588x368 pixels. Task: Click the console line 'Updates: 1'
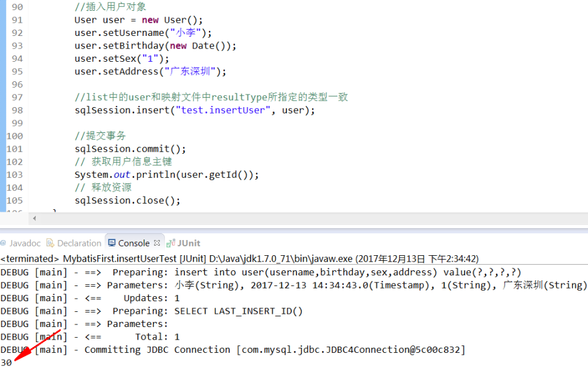point(90,299)
